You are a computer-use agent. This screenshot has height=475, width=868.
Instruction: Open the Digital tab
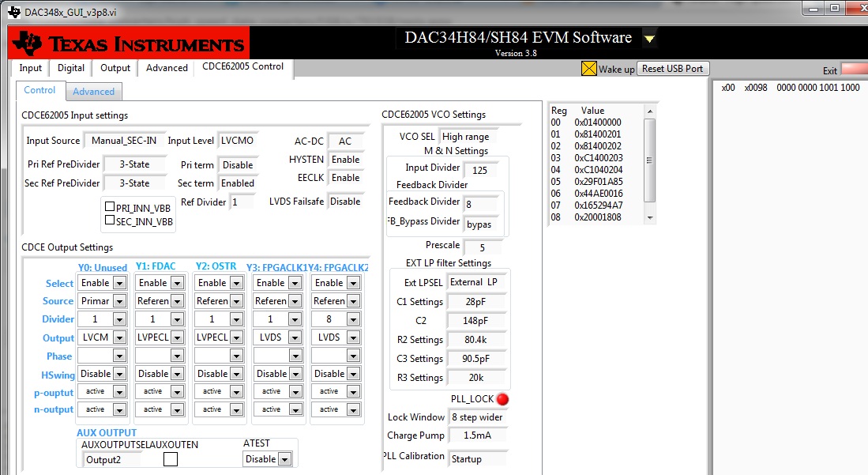pos(71,68)
